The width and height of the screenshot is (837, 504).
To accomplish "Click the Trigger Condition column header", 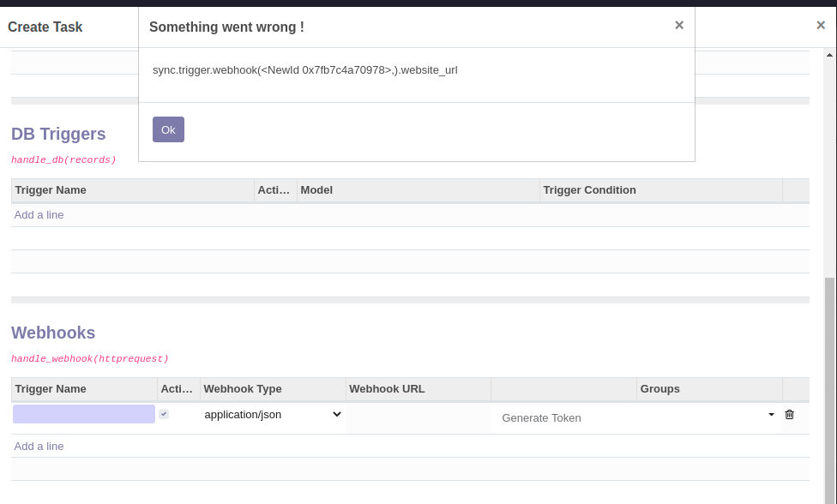I will pos(589,189).
